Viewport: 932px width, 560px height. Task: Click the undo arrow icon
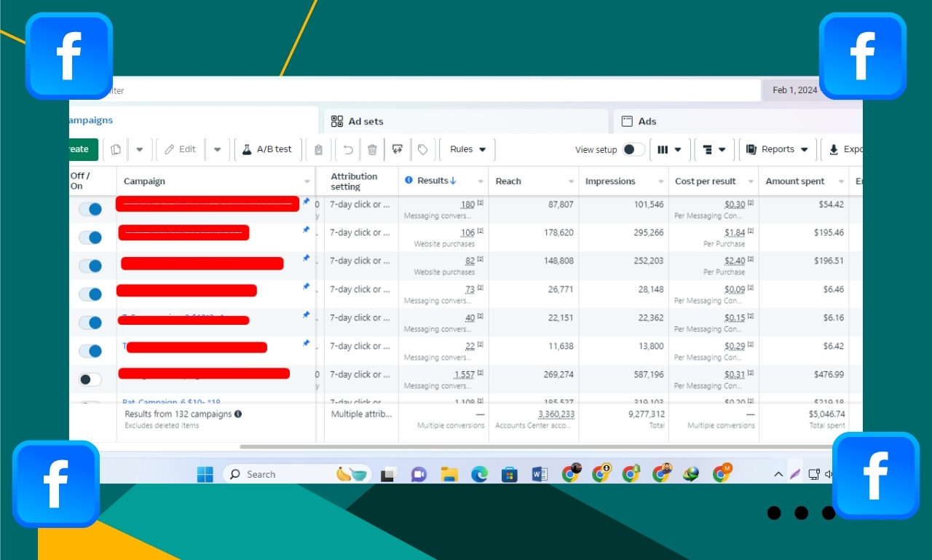pos(348,149)
